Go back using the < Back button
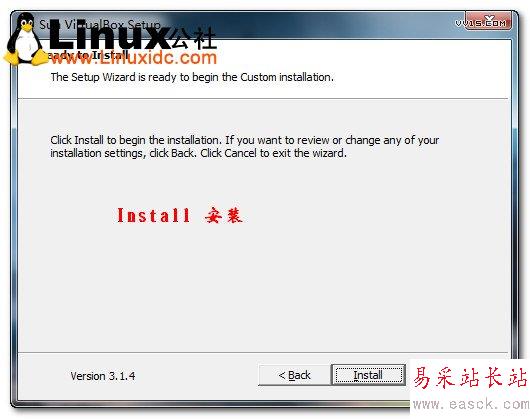This screenshot has height=419, width=530. pos(294,375)
